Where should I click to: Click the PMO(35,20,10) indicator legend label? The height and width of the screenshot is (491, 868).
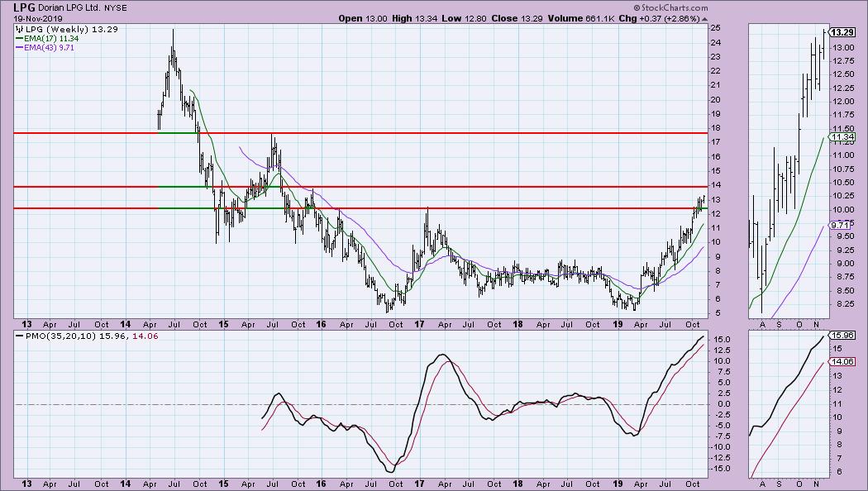60,336
